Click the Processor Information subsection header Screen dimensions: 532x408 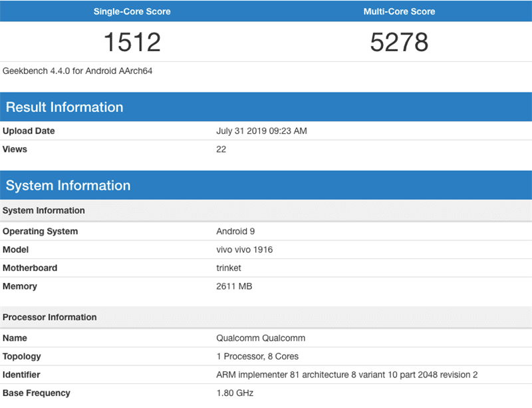click(x=49, y=317)
